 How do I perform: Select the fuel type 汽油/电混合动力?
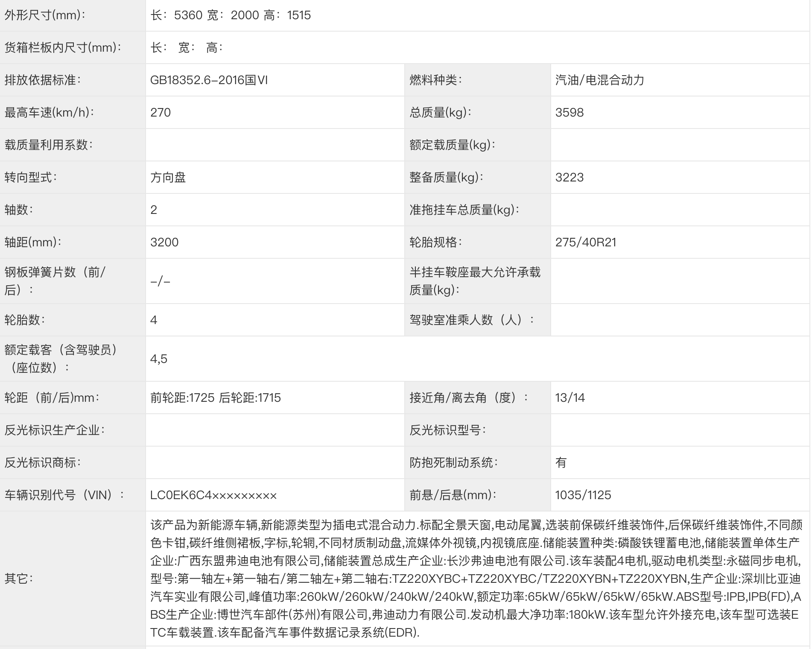[x=599, y=79]
